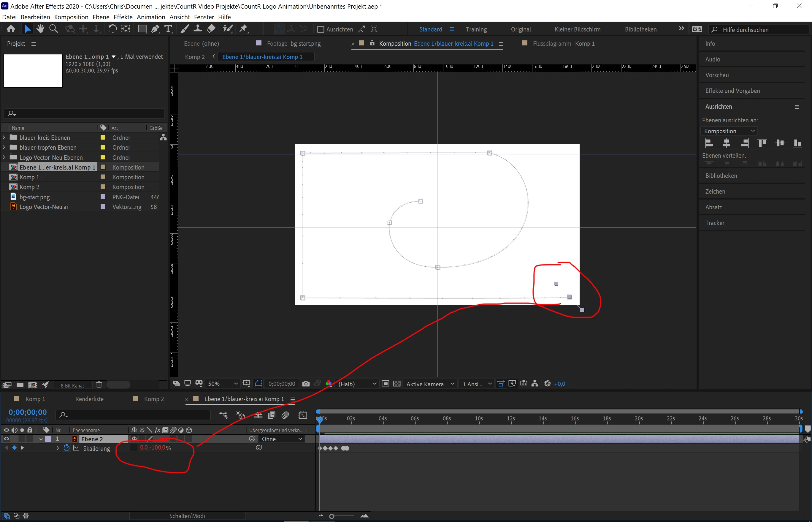The width and height of the screenshot is (812, 522).
Task: Select the Pen tool in toolbar
Action: (x=155, y=29)
